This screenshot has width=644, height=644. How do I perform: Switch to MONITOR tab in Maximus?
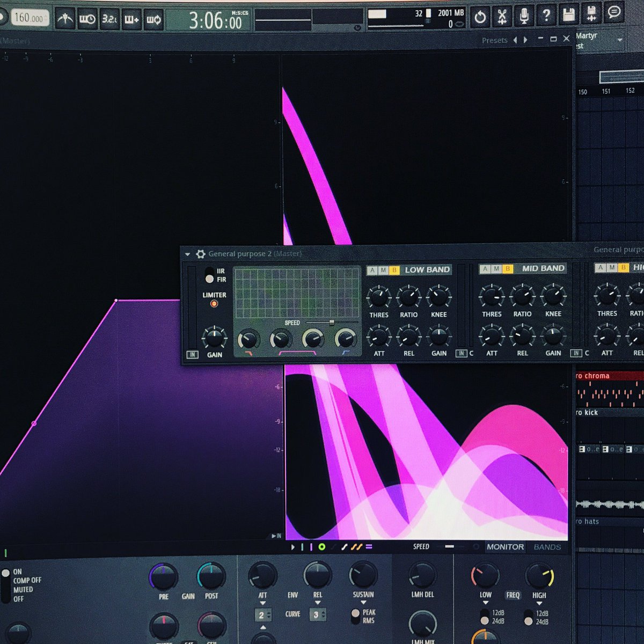505,547
